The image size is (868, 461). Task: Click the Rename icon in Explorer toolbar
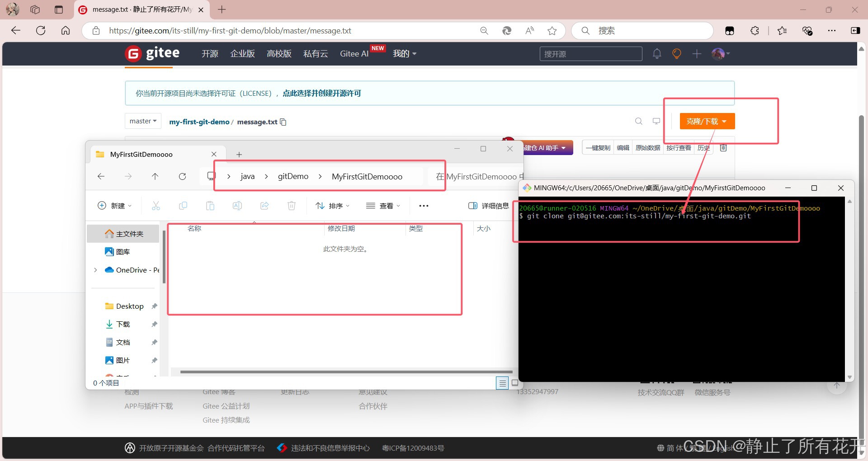pos(237,206)
